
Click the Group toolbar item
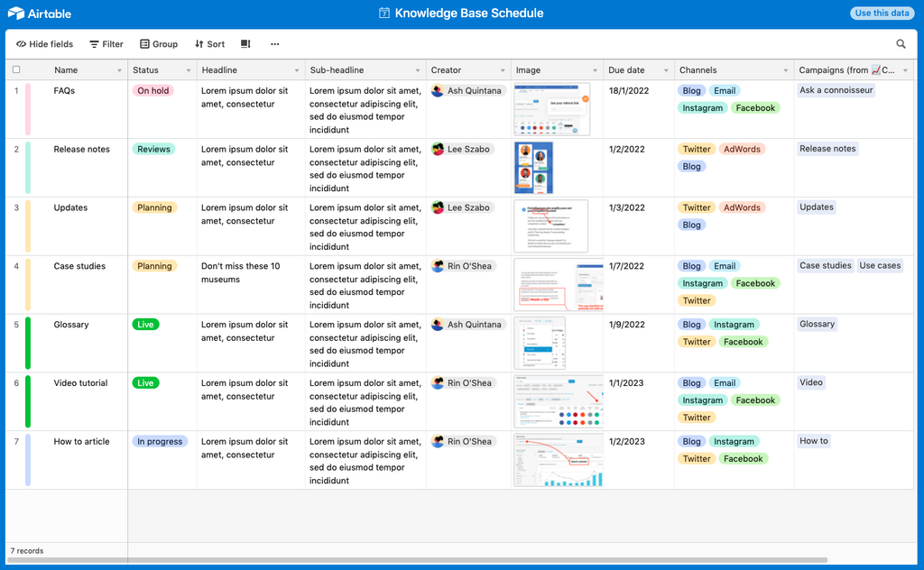[159, 44]
